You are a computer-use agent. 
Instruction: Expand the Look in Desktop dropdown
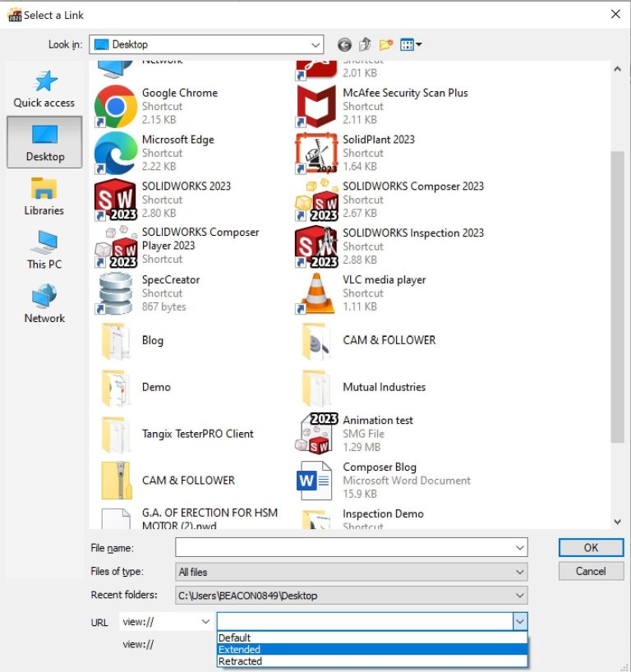click(315, 44)
